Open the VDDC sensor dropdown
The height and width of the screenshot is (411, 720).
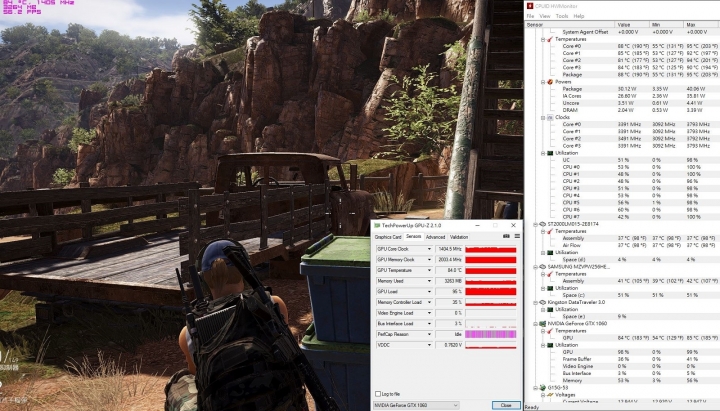[429, 345]
